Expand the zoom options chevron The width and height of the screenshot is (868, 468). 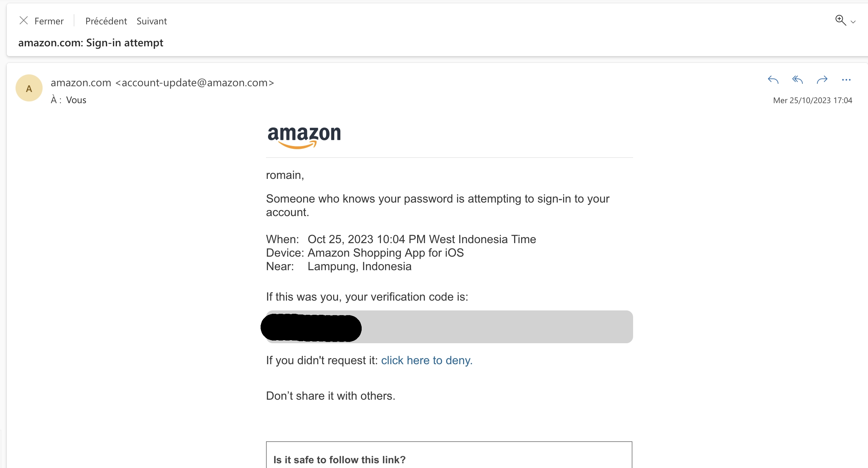[x=853, y=22]
